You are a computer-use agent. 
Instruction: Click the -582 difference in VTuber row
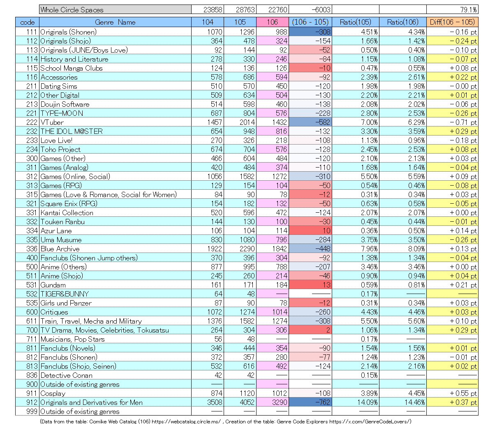[x=310, y=122]
